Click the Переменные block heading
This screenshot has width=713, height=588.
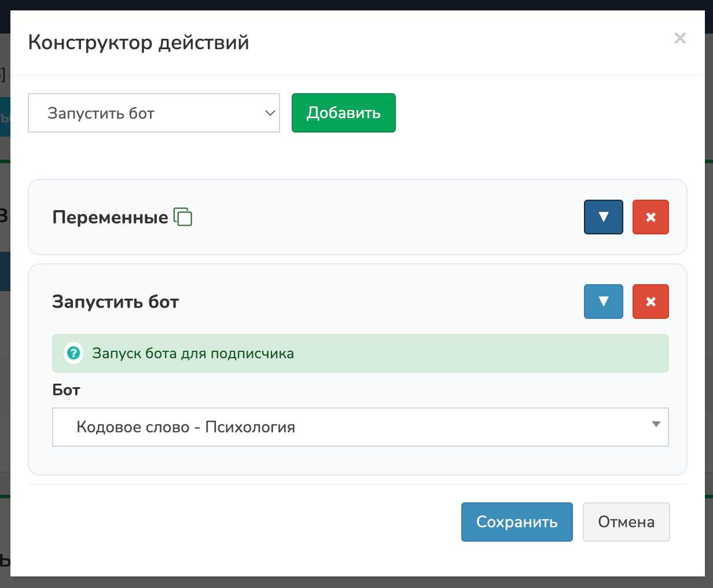click(110, 217)
